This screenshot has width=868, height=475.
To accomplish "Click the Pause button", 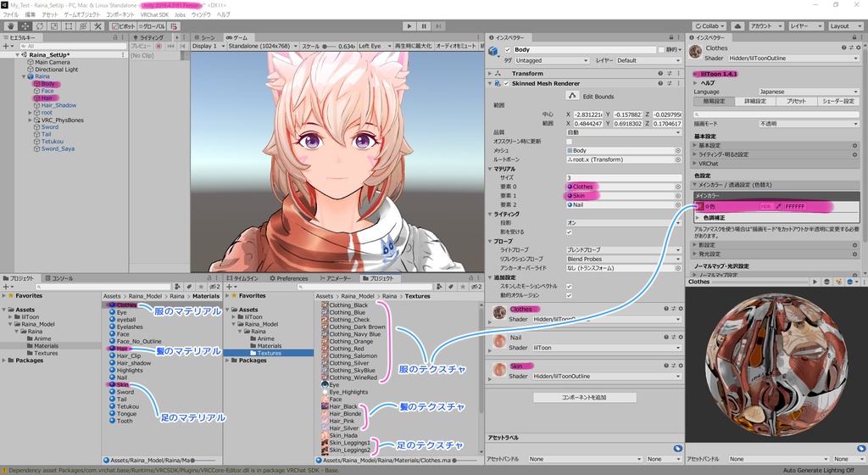I will point(424,26).
